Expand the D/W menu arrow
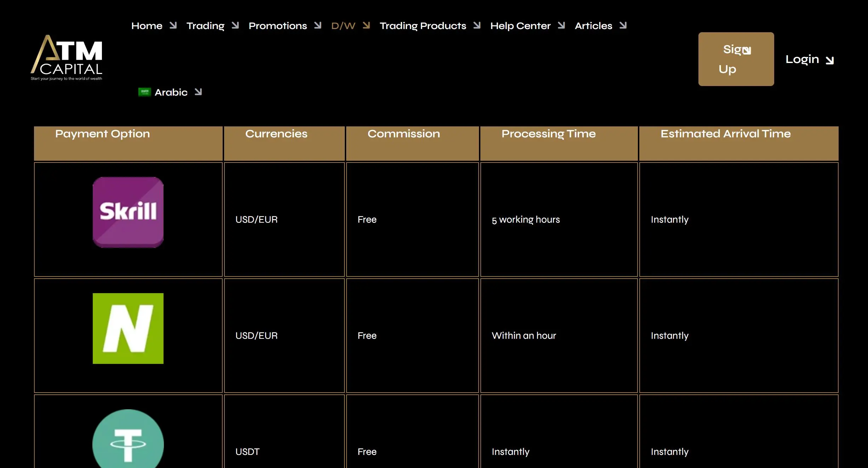This screenshot has height=468, width=868. coord(366,25)
